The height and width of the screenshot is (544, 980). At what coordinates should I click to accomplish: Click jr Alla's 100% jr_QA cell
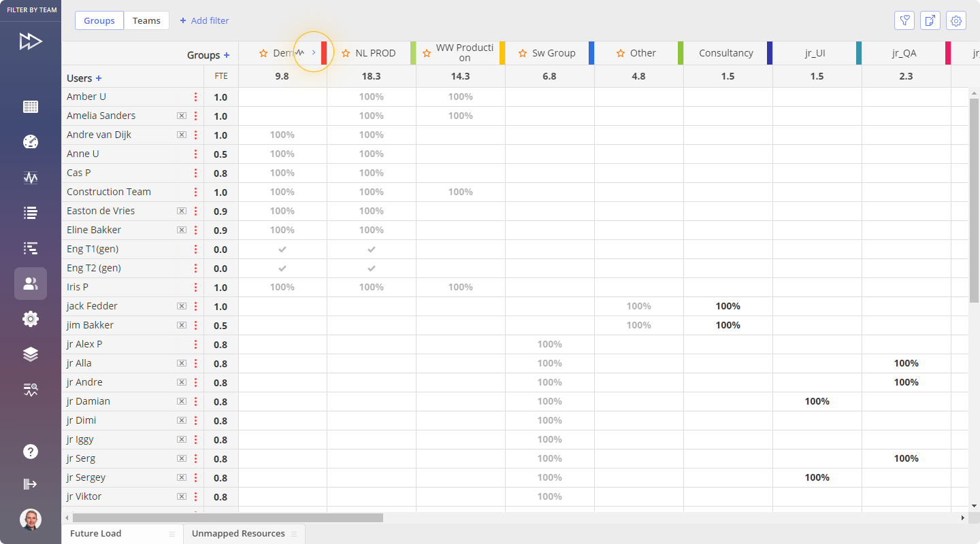tap(906, 363)
